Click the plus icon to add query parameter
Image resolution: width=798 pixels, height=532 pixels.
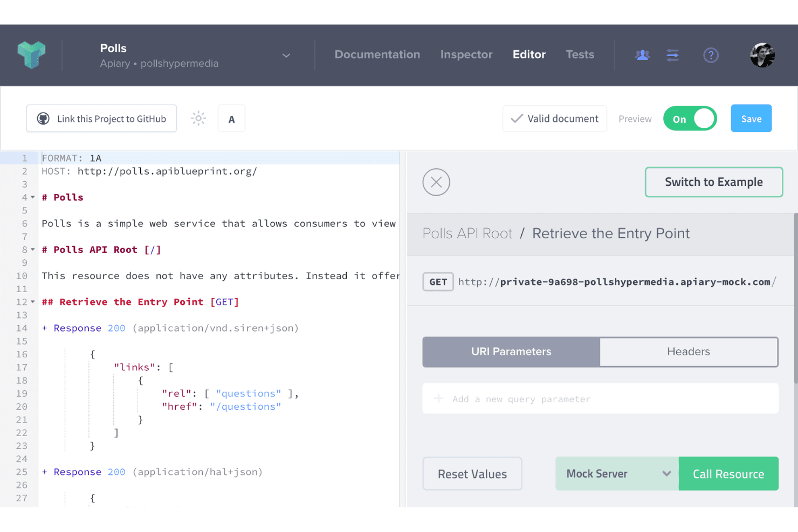pyautogui.click(x=439, y=398)
